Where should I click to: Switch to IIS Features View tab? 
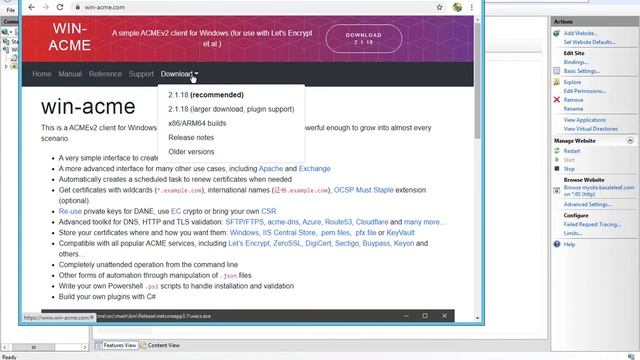116,345
